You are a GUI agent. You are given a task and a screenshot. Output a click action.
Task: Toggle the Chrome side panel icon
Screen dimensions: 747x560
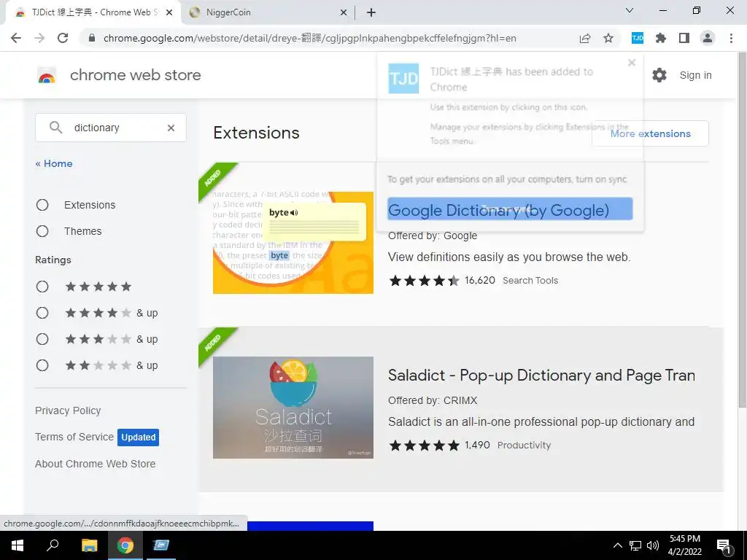[x=684, y=38]
